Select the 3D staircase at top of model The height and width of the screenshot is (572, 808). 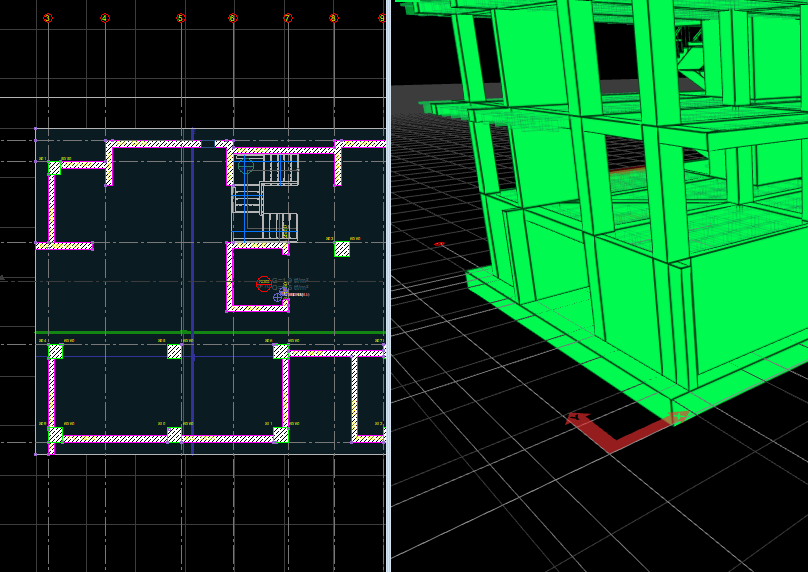[x=688, y=45]
